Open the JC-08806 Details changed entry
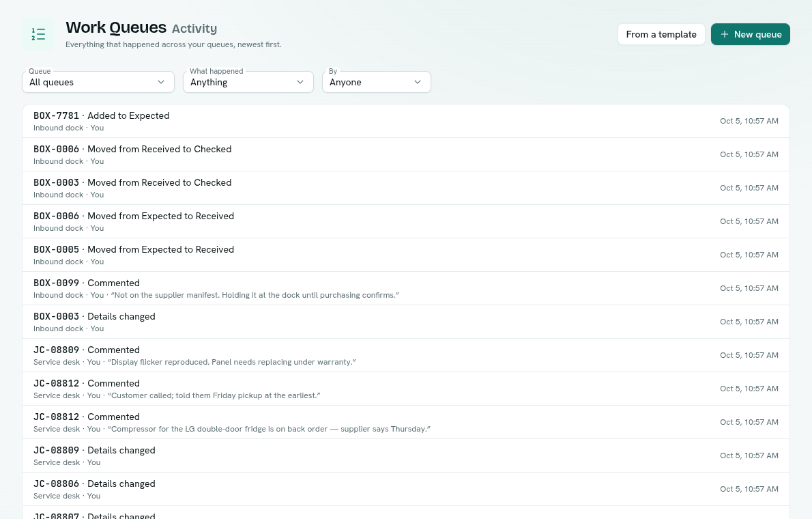 click(x=406, y=489)
